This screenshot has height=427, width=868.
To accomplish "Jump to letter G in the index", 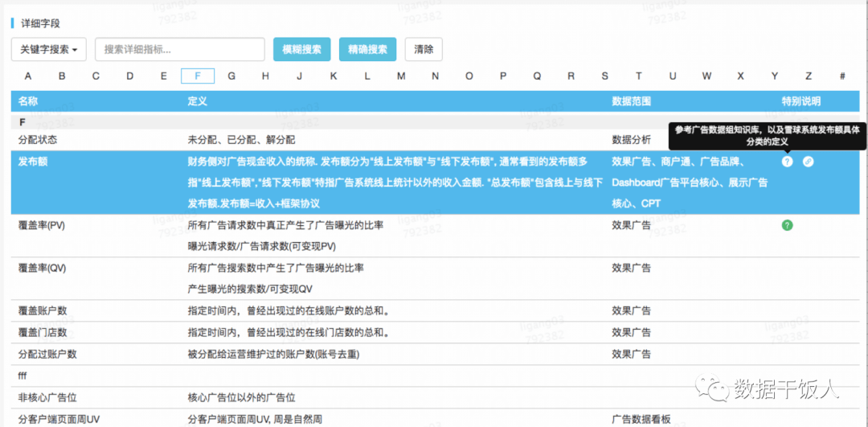I will [x=231, y=76].
